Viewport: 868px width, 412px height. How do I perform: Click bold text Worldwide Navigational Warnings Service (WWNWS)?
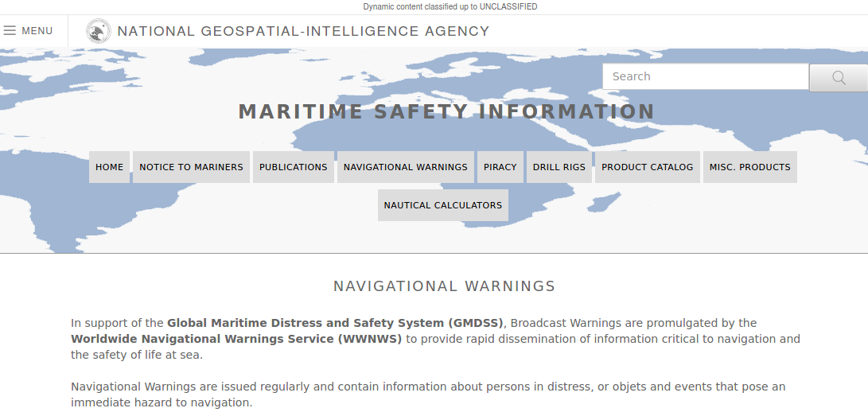236,339
